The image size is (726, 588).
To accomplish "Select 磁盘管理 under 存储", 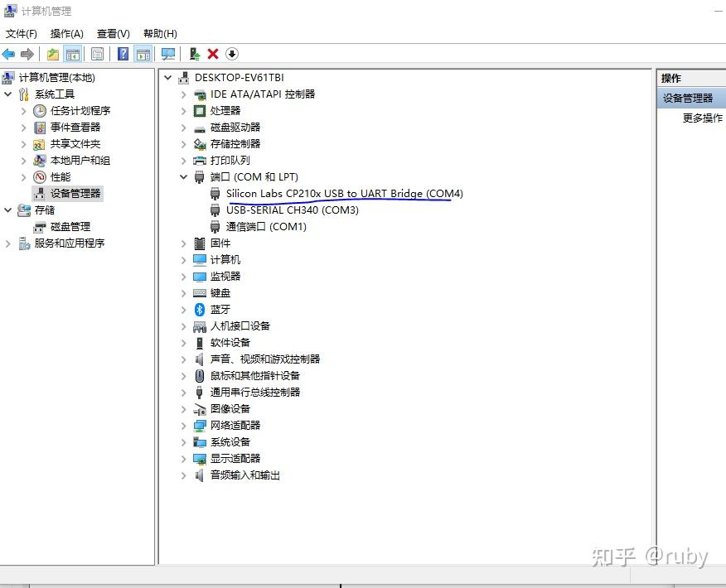I will [x=69, y=226].
